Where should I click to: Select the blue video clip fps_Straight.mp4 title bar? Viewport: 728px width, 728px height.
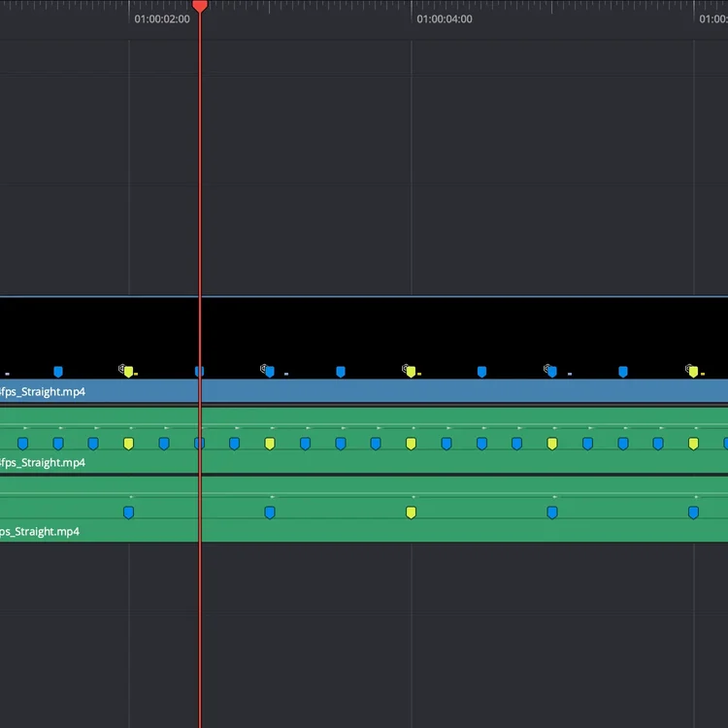[364, 391]
